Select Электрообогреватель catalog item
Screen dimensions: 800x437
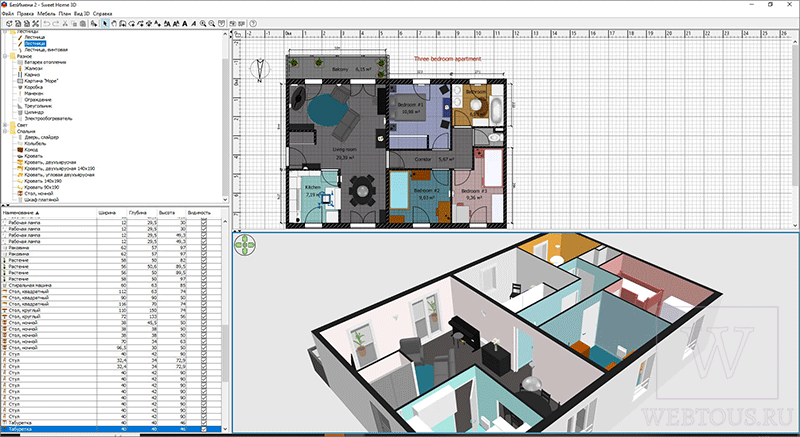click(48, 118)
